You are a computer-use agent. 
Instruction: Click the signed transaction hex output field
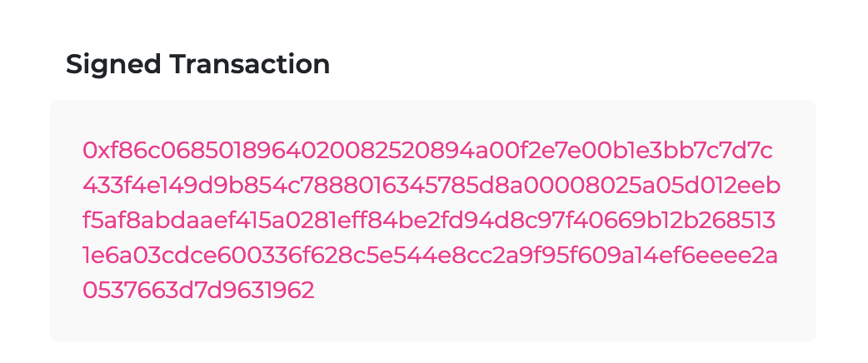(433, 221)
